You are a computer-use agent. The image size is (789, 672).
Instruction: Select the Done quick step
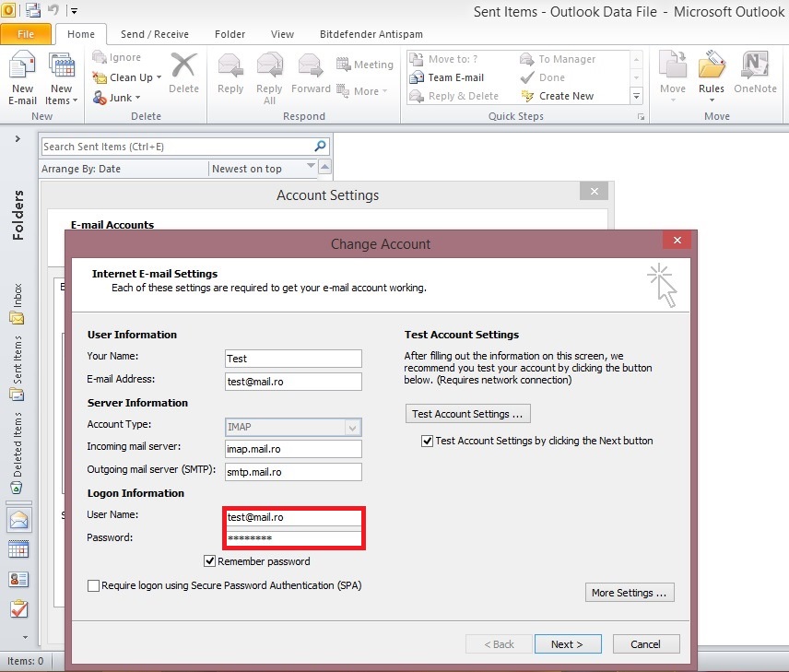coord(543,77)
